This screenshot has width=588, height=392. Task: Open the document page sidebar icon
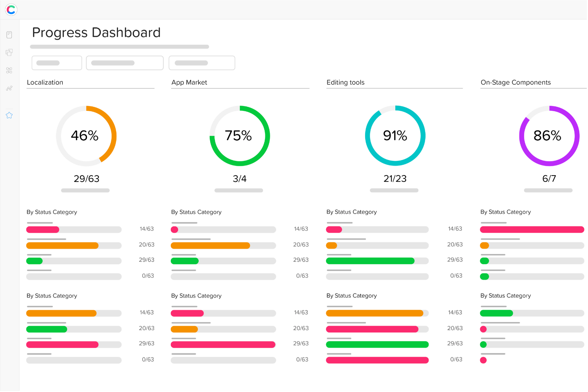[x=9, y=35]
